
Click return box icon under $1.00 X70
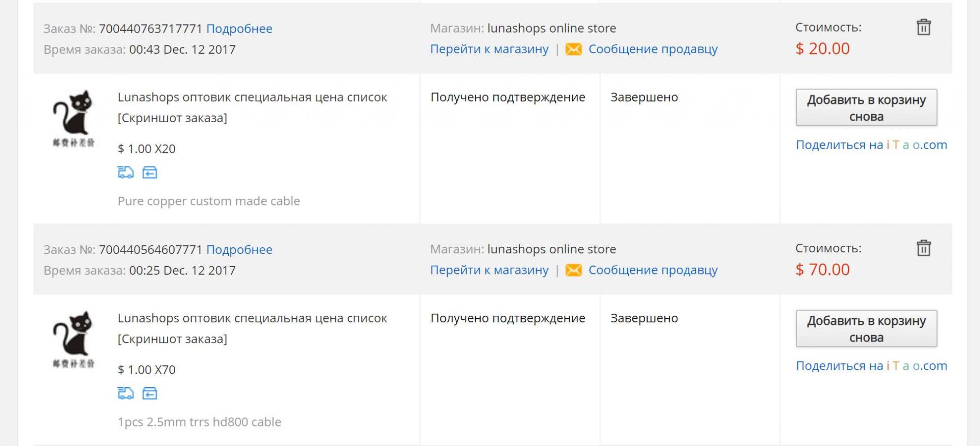pos(150,393)
